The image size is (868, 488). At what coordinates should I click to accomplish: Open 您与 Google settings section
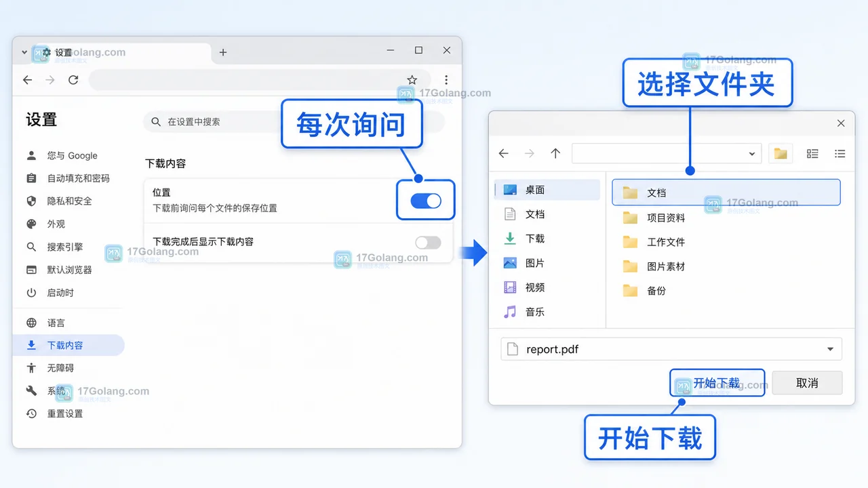68,156
